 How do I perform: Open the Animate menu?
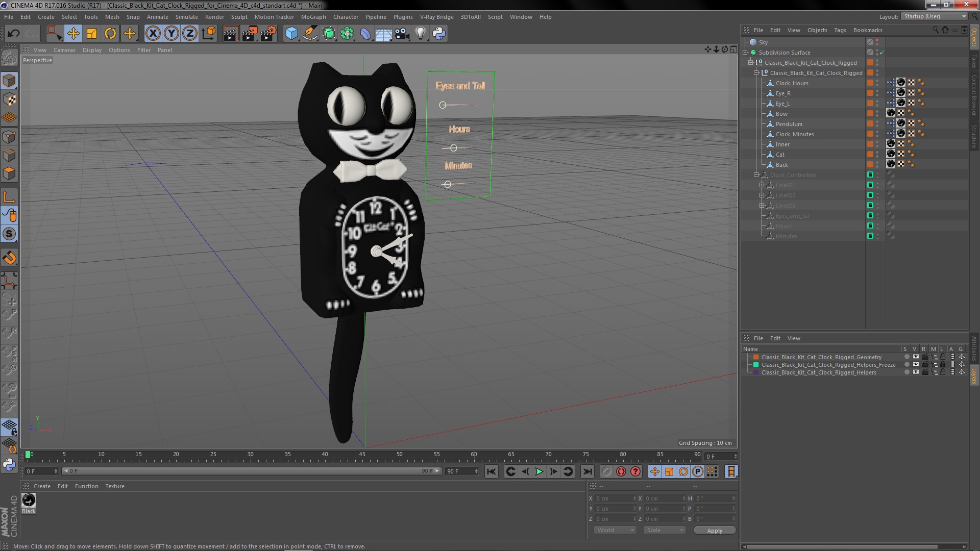156,16
